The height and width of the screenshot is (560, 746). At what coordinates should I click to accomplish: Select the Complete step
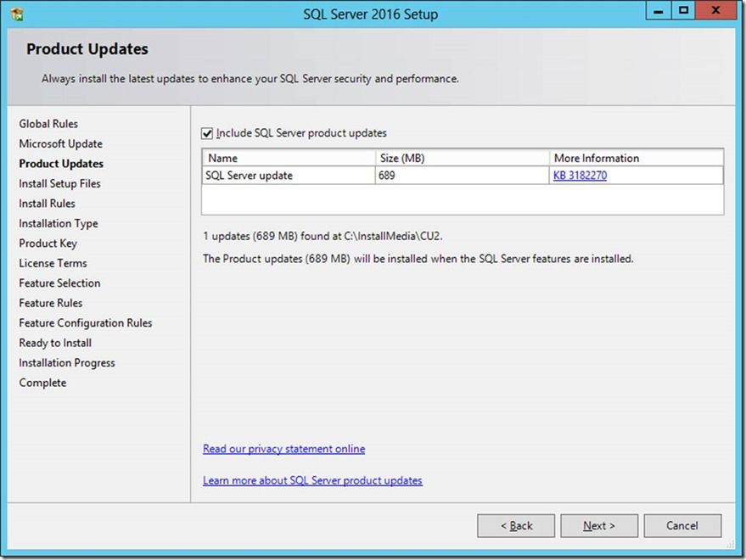42,383
